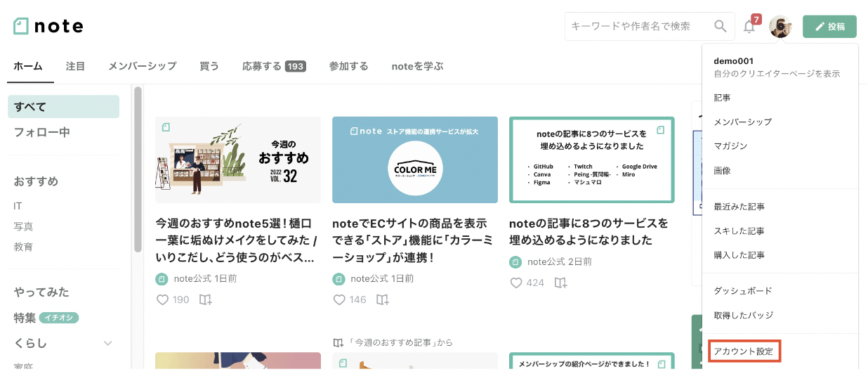Choose the IT category in sidebar
The width and height of the screenshot is (868, 381).
(x=18, y=206)
